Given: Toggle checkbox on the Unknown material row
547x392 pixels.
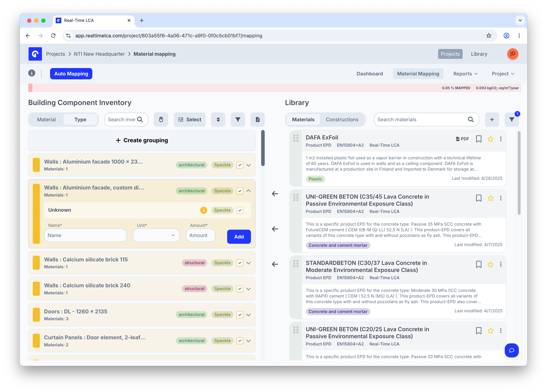Looking at the screenshot, I should [240, 210].
